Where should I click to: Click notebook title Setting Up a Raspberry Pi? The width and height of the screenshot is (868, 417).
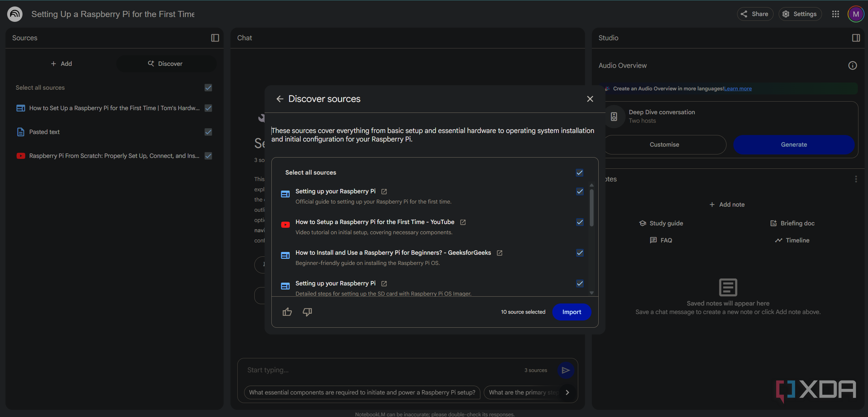tap(113, 14)
